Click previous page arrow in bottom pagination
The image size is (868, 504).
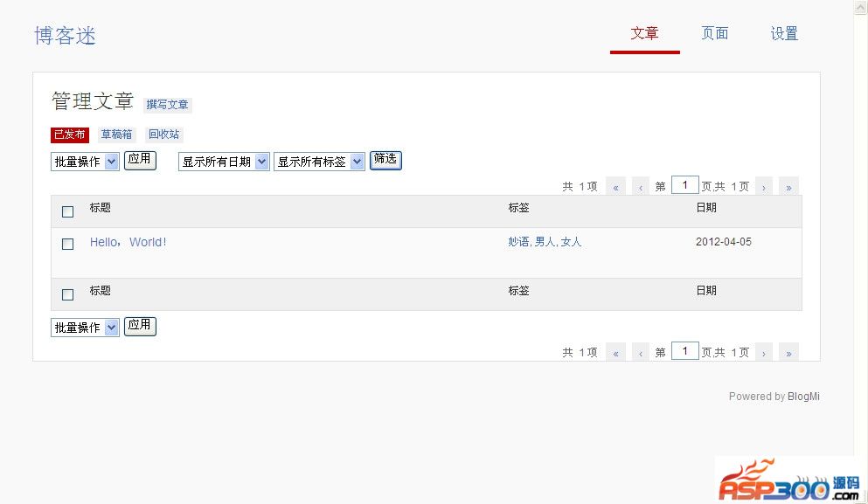tap(641, 353)
